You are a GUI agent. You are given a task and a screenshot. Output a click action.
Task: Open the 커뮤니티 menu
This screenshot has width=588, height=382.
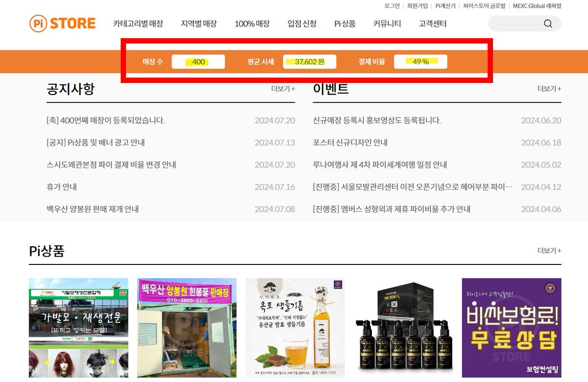[x=387, y=24]
